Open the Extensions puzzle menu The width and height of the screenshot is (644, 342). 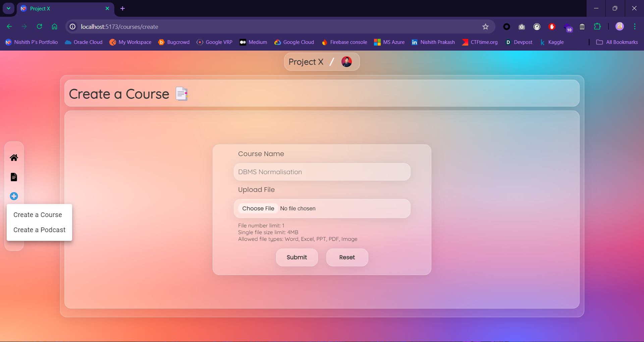(x=597, y=26)
